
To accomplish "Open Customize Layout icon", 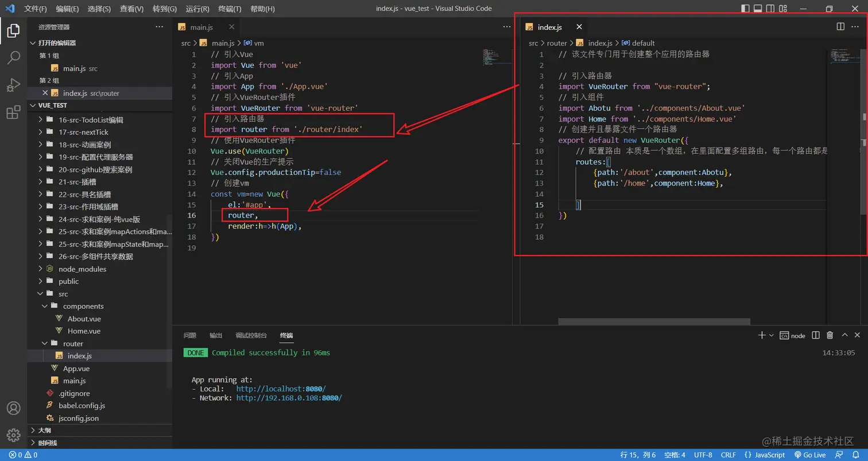I will point(783,9).
